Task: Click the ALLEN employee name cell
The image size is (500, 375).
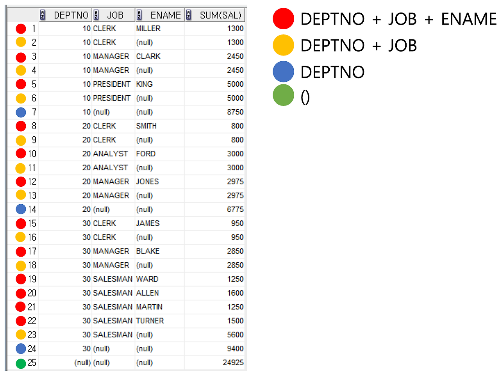Action: pos(147,293)
